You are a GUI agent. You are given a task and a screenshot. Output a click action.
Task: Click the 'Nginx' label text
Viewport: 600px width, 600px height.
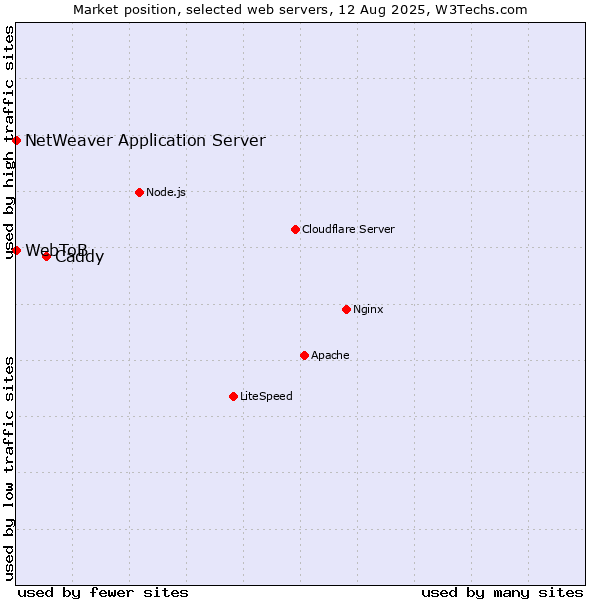[x=368, y=309]
